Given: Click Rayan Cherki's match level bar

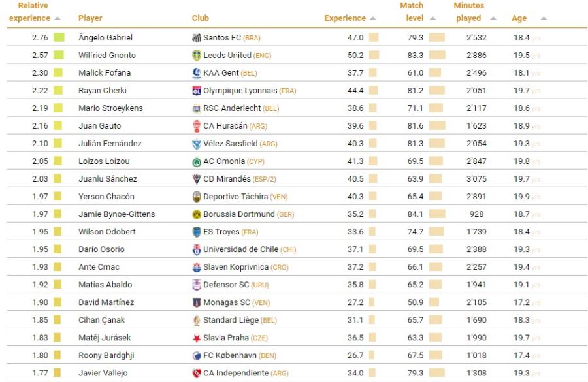Looking at the screenshot, I should (436, 91).
